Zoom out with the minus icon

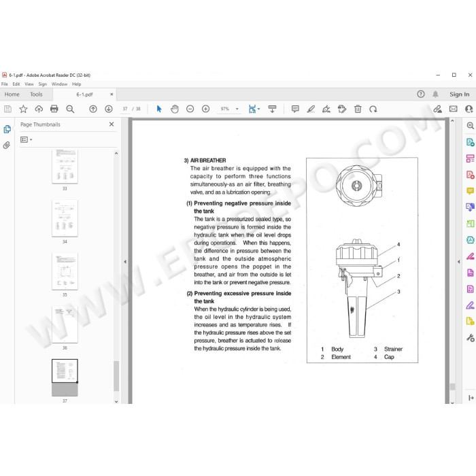(190, 109)
